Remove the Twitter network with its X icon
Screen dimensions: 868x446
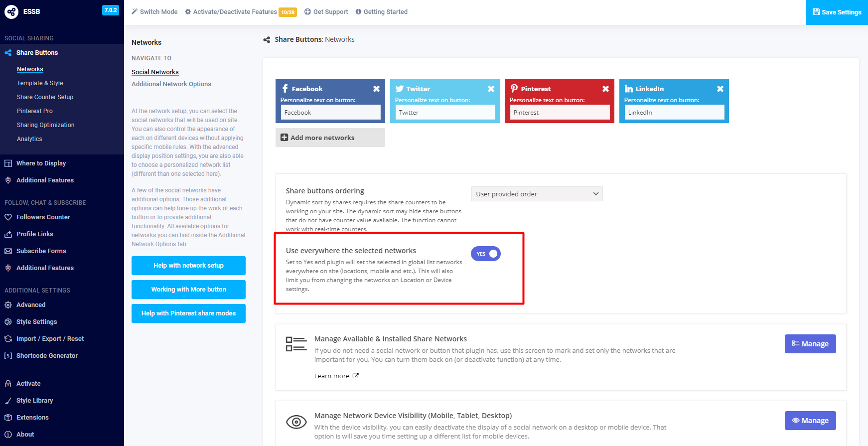pyautogui.click(x=491, y=89)
